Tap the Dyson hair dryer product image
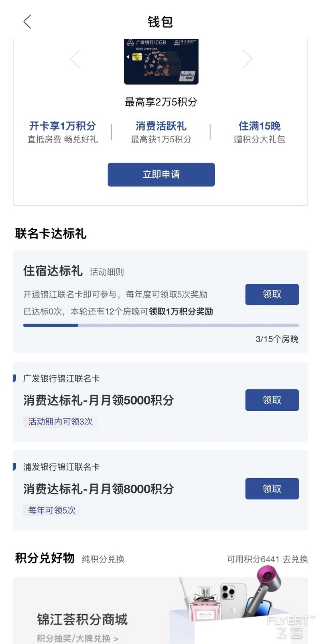 point(262,591)
